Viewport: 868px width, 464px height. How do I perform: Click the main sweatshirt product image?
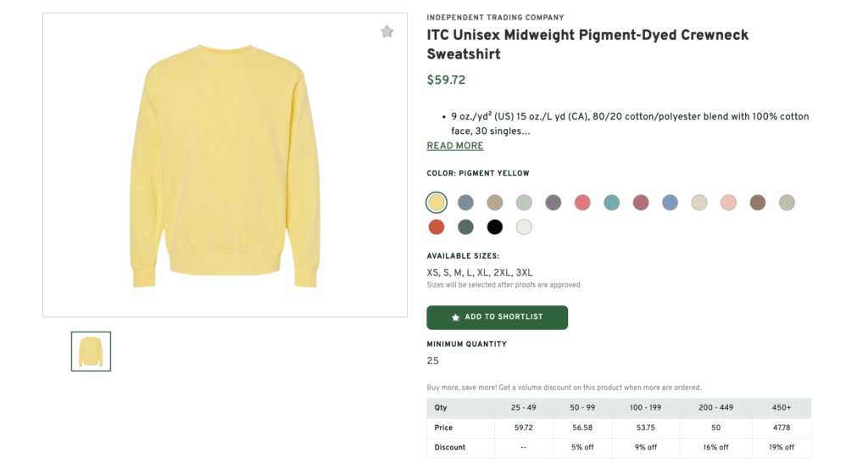point(225,165)
